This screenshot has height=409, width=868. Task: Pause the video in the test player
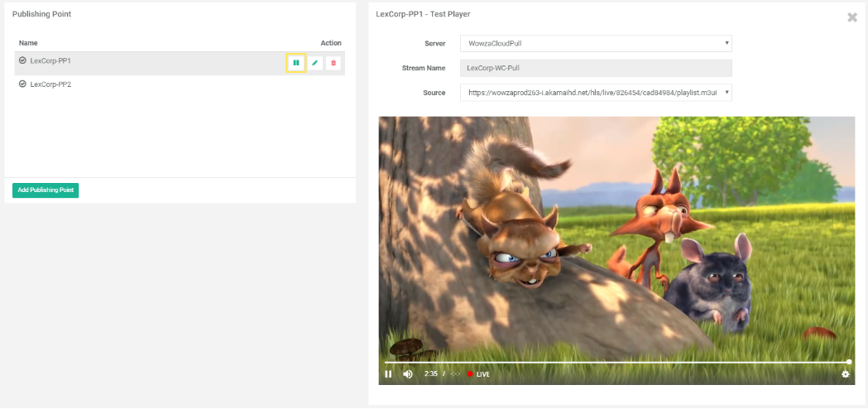point(389,374)
